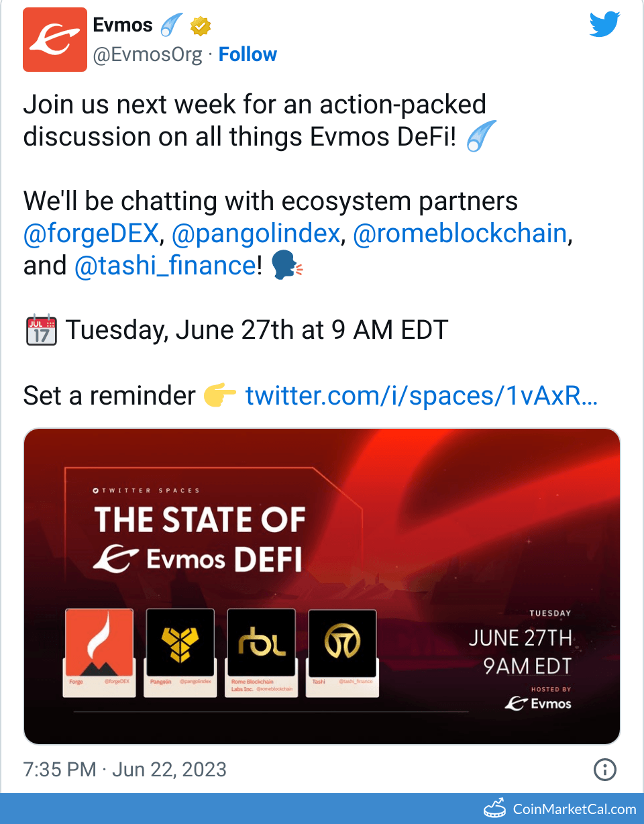Screen dimensions: 644x824
Task: Open the @pangolindex mention
Action: [256, 234]
